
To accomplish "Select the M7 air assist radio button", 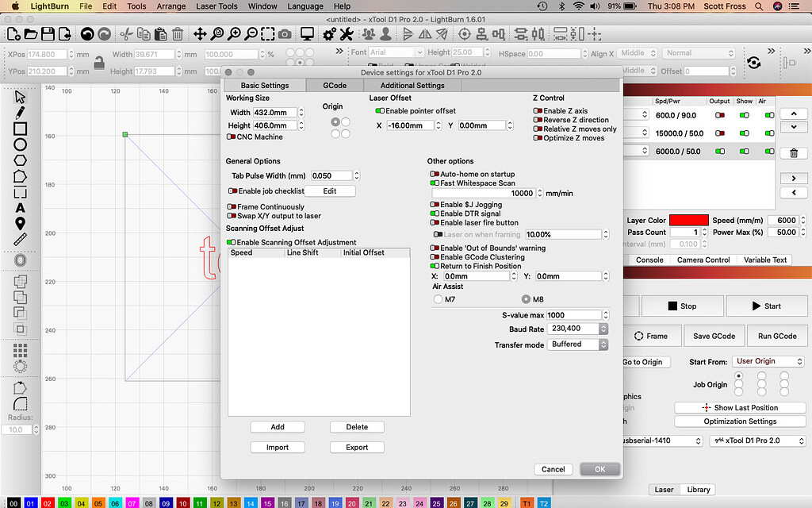I will pyautogui.click(x=439, y=299).
